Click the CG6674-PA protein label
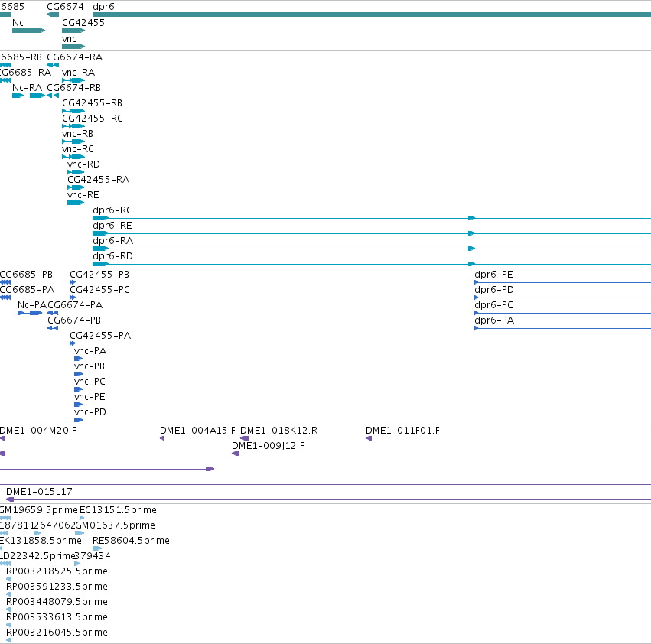651x644 pixels. pyautogui.click(x=75, y=304)
